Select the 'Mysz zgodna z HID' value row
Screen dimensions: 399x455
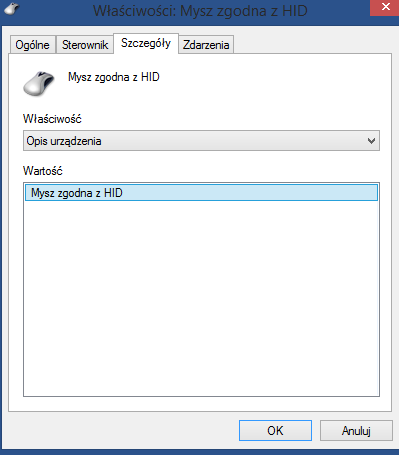click(x=201, y=193)
